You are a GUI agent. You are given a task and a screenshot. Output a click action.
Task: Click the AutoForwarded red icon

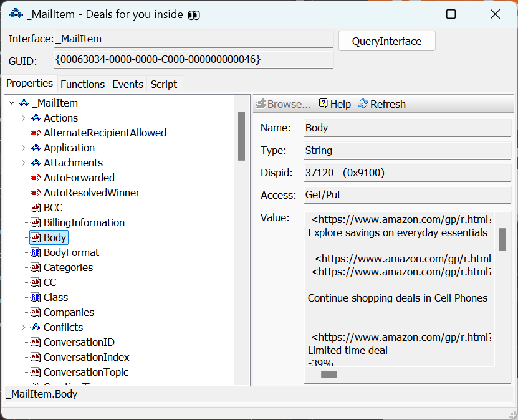[x=36, y=178]
